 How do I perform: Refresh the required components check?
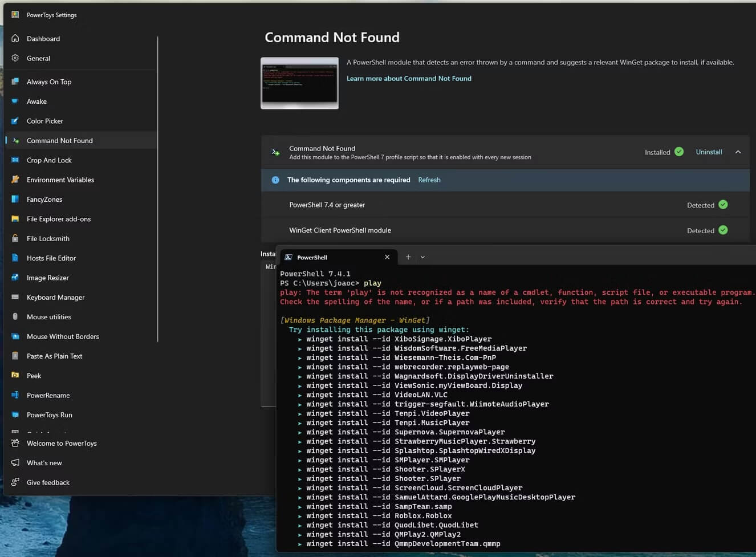[429, 180]
